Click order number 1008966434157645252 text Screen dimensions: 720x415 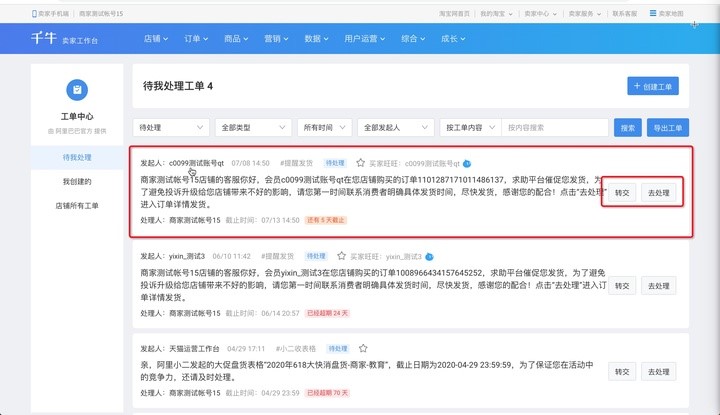[439, 272]
